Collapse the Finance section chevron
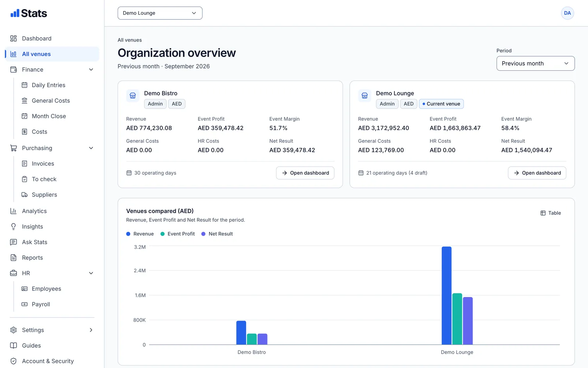 tap(91, 70)
